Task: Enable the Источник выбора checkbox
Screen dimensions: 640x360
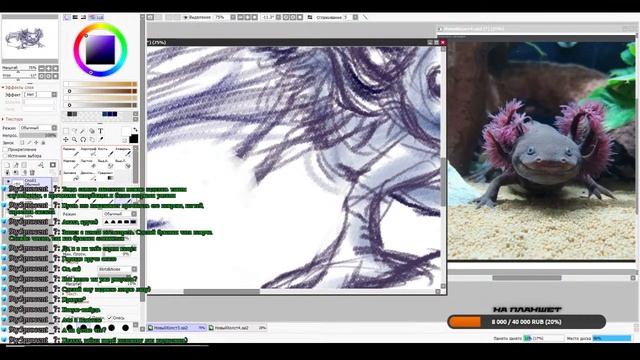Action: click(x=4, y=156)
